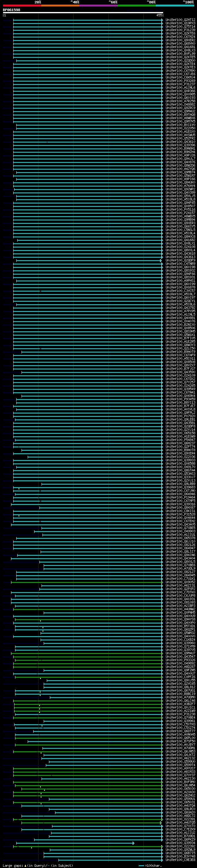Select UniRef100_O65158 label

180,433
